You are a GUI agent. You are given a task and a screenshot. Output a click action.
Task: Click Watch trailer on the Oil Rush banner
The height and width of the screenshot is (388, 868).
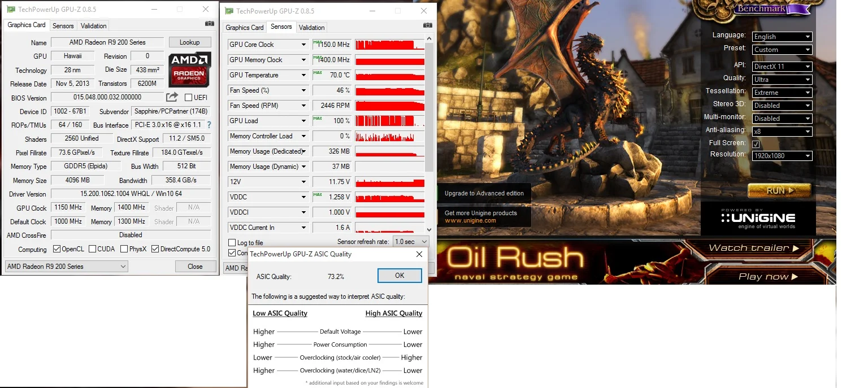coord(754,248)
